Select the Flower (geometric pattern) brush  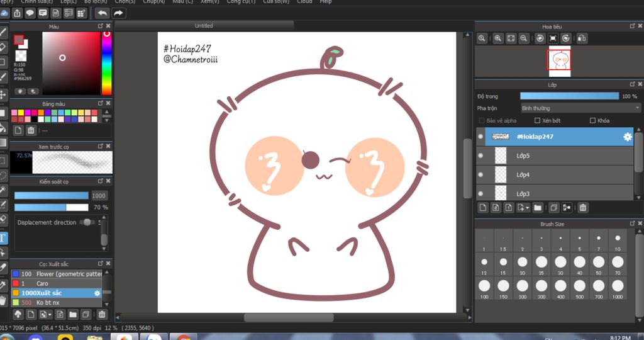[x=56, y=274]
